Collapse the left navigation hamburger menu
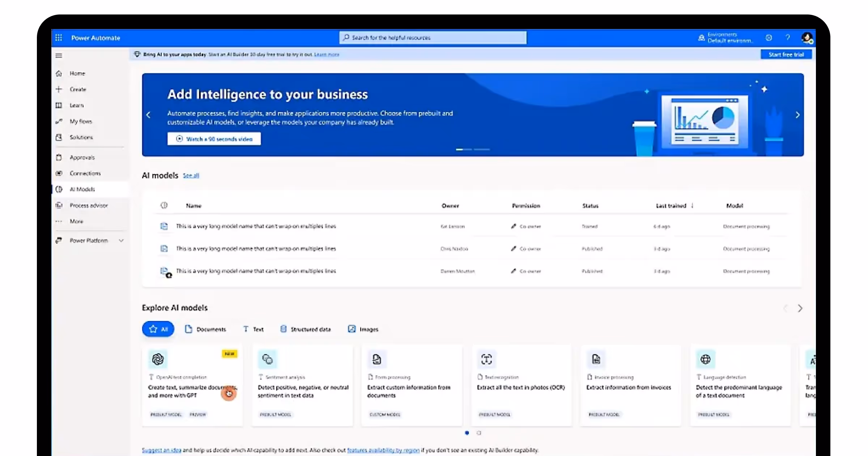868x456 pixels. (59, 55)
